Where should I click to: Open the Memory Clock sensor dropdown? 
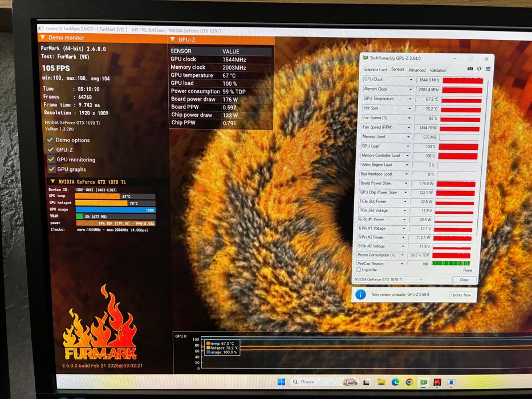[411, 89]
